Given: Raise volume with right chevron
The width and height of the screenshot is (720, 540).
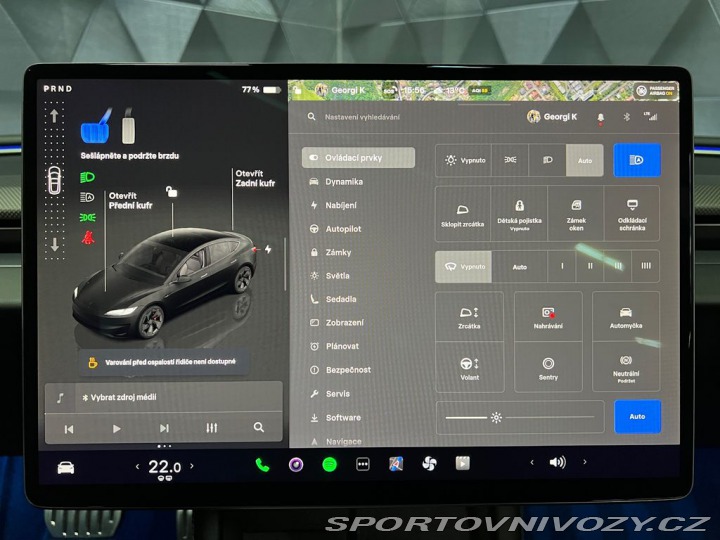Looking at the screenshot, I should [585, 462].
